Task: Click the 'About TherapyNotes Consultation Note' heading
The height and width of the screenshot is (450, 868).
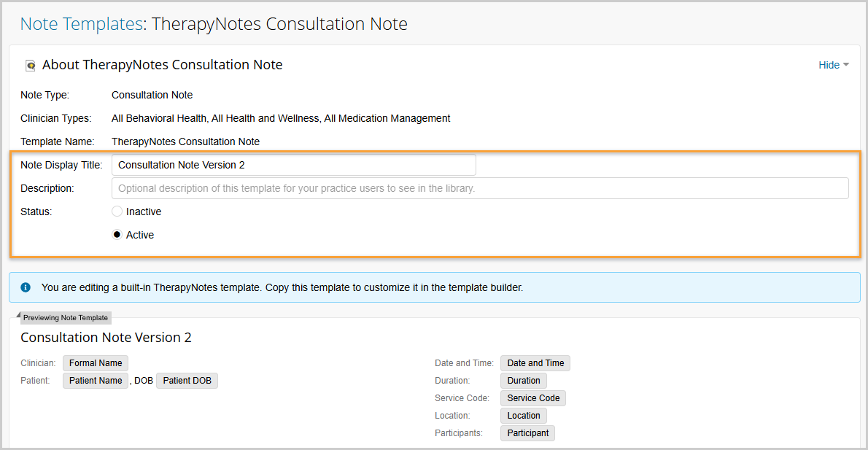Action: tap(162, 65)
